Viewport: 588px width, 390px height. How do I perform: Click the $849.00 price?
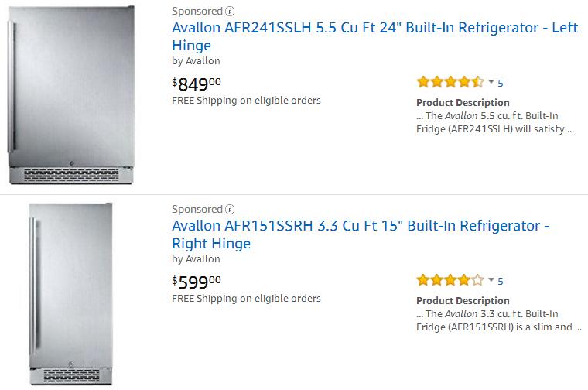196,83
